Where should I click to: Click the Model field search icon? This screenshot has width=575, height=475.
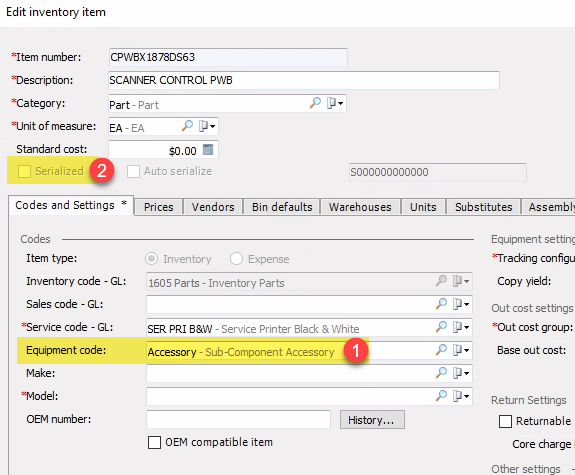click(x=441, y=395)
